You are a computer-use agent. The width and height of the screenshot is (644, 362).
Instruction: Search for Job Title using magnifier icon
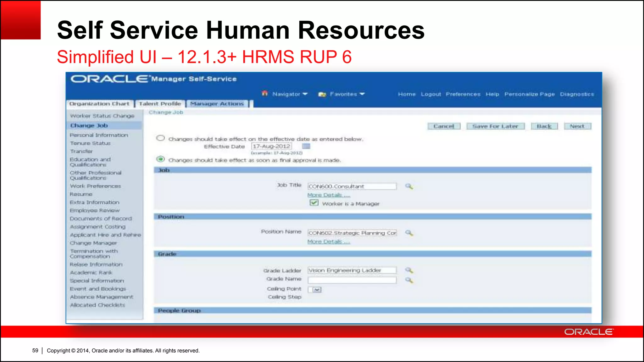[x=409, y=186]
